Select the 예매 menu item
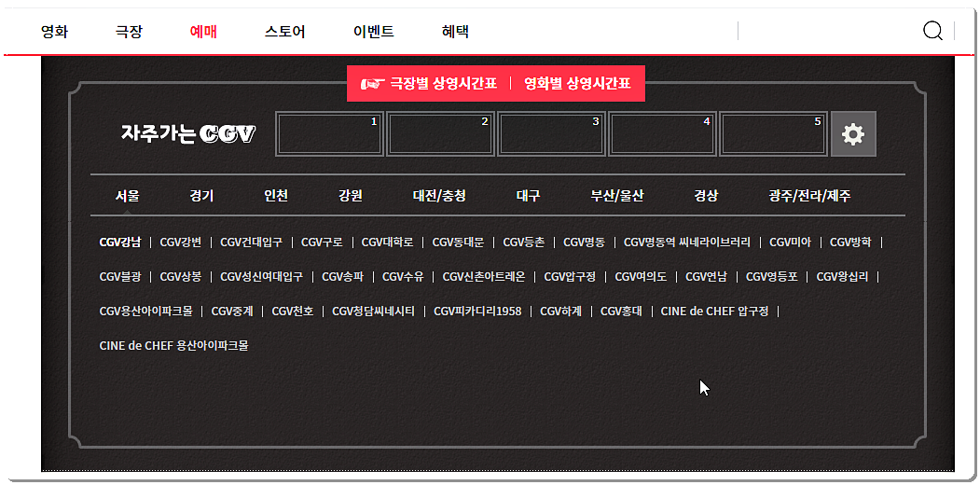Screen dimensions: 980x485 coord(203,32)
